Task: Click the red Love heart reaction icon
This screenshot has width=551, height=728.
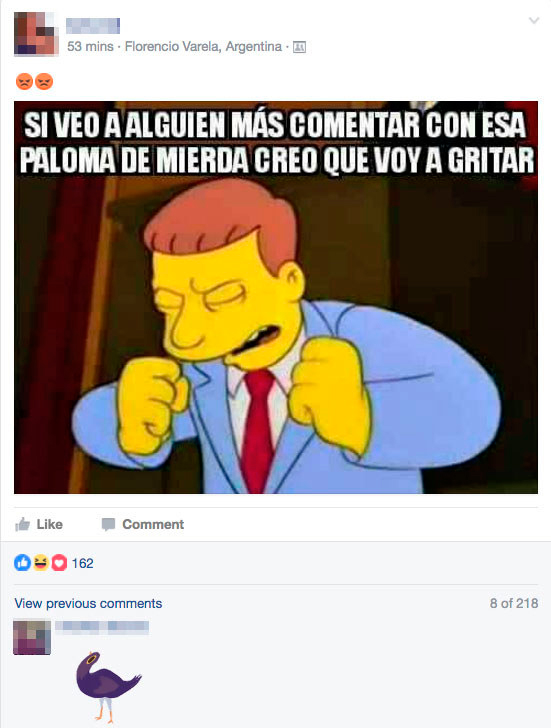Action: click(59, 563)
